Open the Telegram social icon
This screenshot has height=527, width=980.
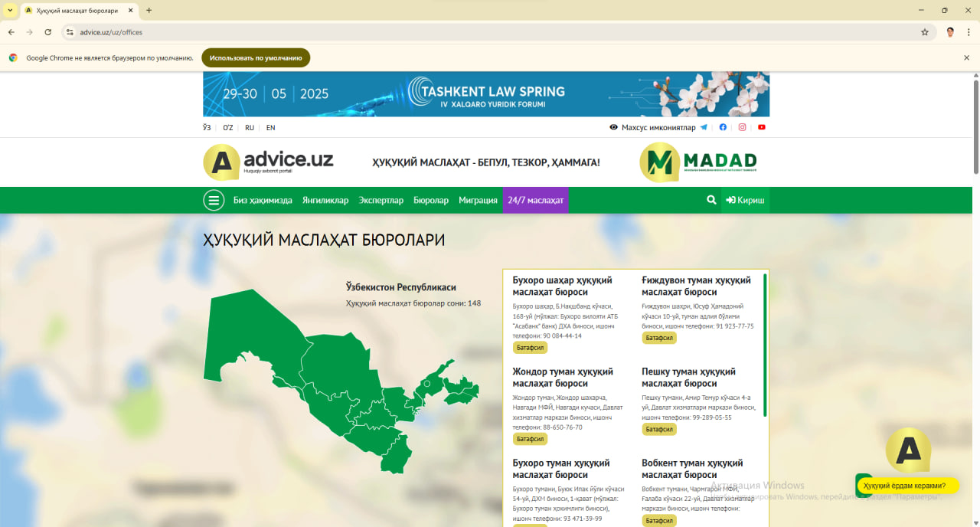point(704,128)
